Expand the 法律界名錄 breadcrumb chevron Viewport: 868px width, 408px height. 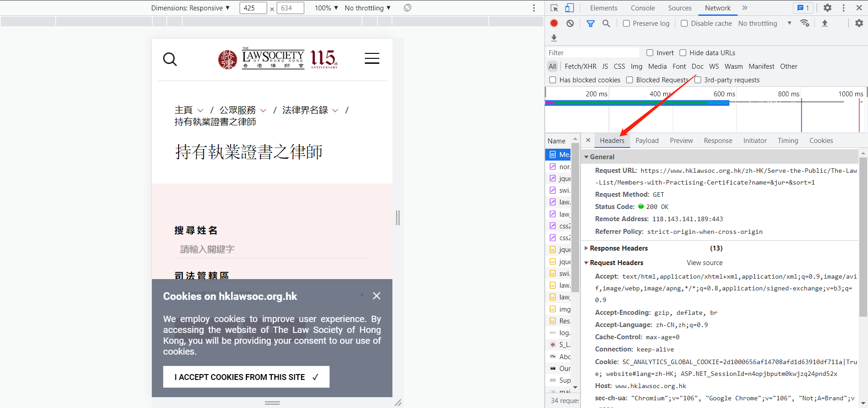335,110
